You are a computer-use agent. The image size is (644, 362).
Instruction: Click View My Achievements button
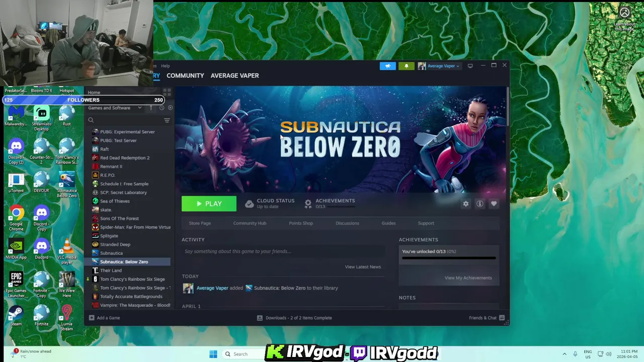coord(468,278)
